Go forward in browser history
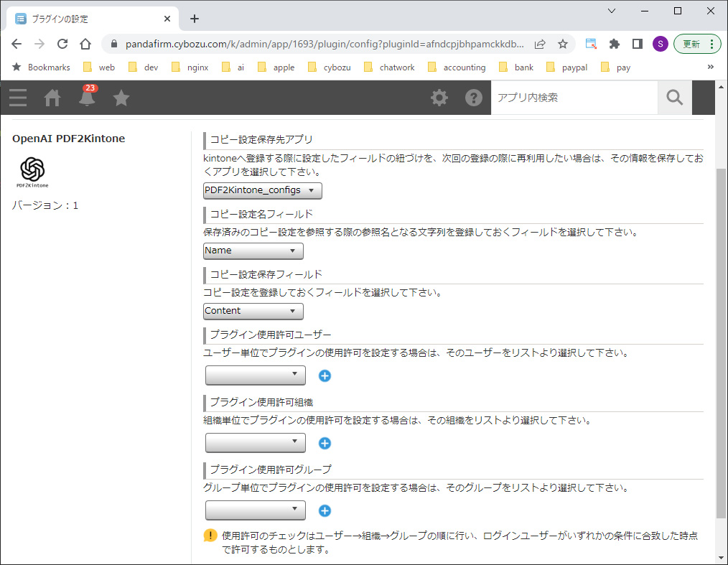Image resolution: width=728 pixels, height=565 pixels. pos(39,44)
